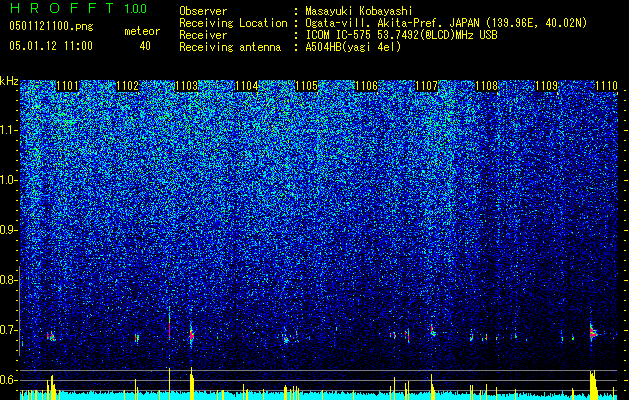Viewport: 629px width, 400px height.
Task: Click the 1104 time marker
Action: [x=247, y=86]
